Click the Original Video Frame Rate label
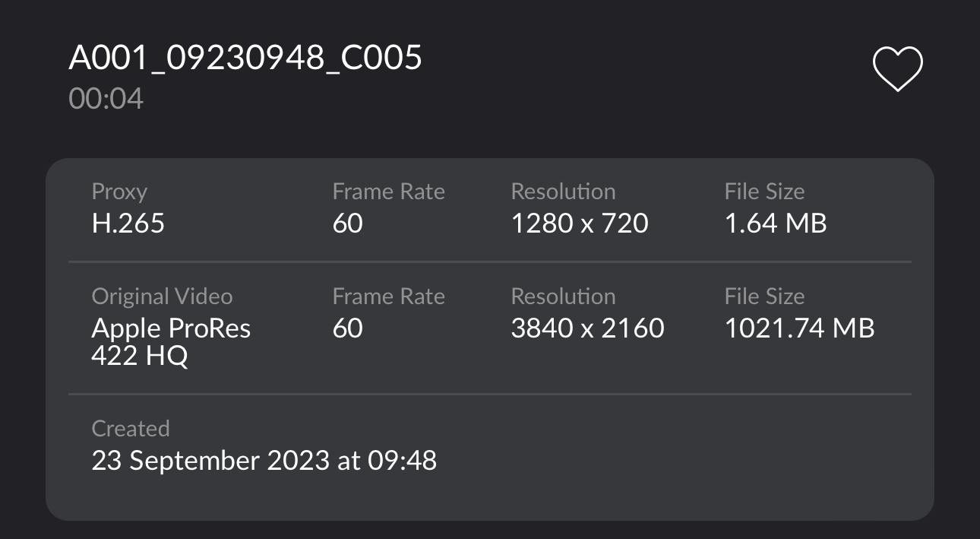Screen dimensions: 980x539 (x=388, y=296)
